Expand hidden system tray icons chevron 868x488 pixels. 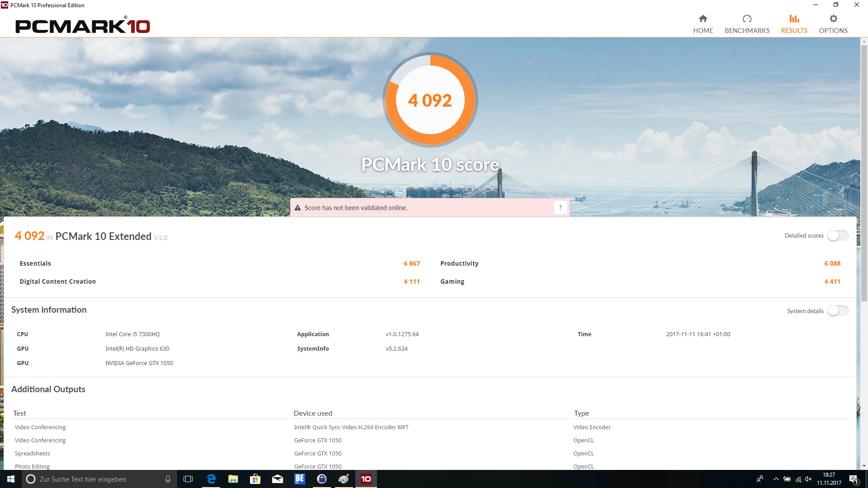click(x=776, y=479)
